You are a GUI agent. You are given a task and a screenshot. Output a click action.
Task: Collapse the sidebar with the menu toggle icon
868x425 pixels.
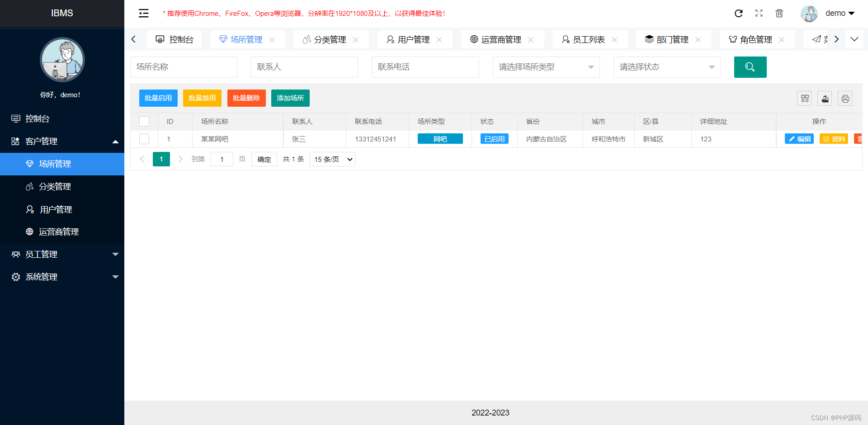[143, 13]
